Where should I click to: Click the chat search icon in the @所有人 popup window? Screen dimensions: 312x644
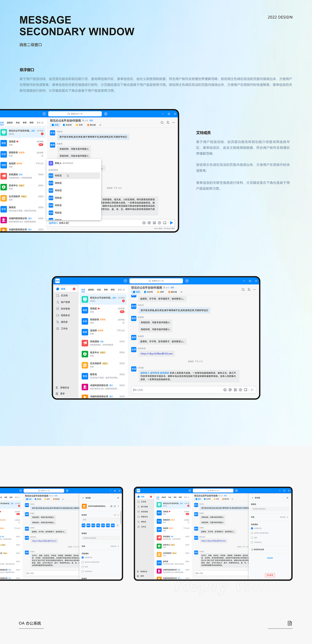162,122
